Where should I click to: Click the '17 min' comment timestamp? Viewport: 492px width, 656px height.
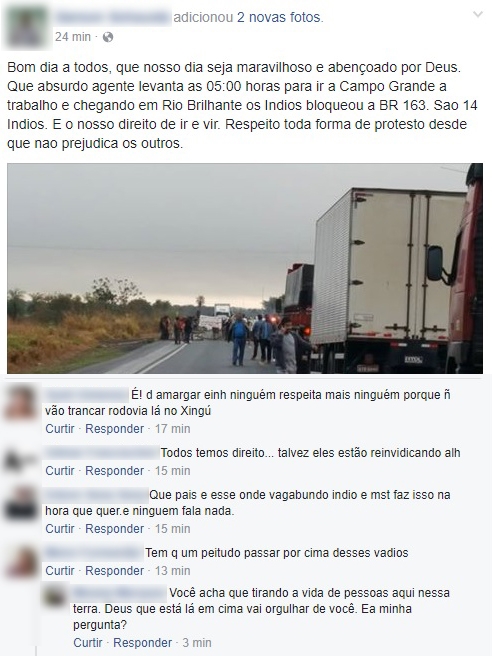(x=172, y=429)
